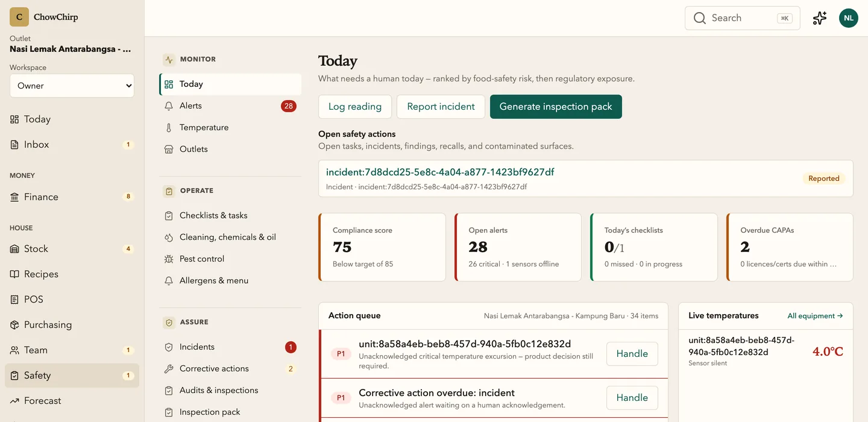Viewport: 868px width, 422px height.
Task: Click the Monitor section pulse icon
Action: tap(169, 60)
